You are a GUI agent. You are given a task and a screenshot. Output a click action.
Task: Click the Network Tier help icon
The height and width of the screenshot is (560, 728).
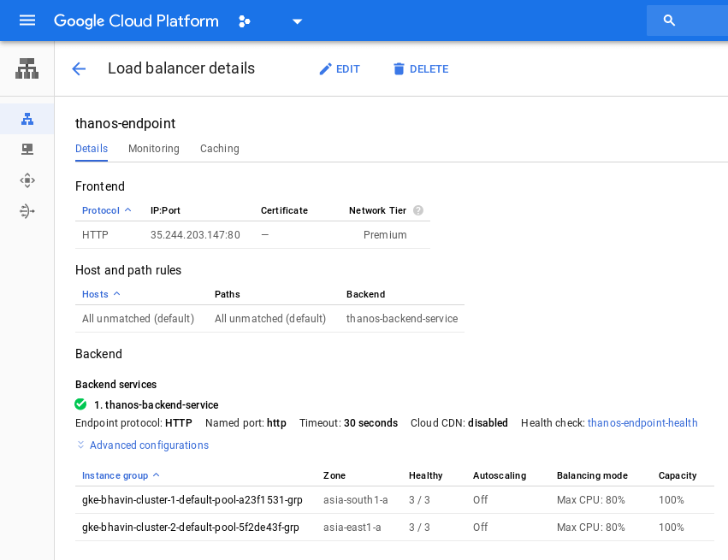(x=418, y=210)
